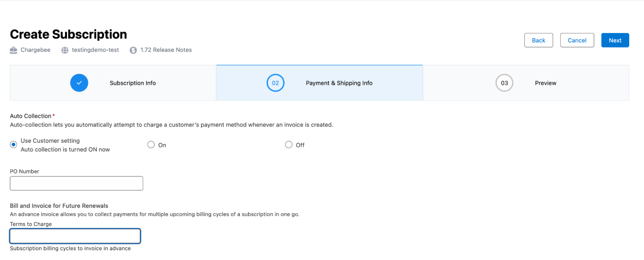Viewport: 644px width, 260px height.
Task: Open Payment & Shipping Info step
Action: (x=339, y=83)
